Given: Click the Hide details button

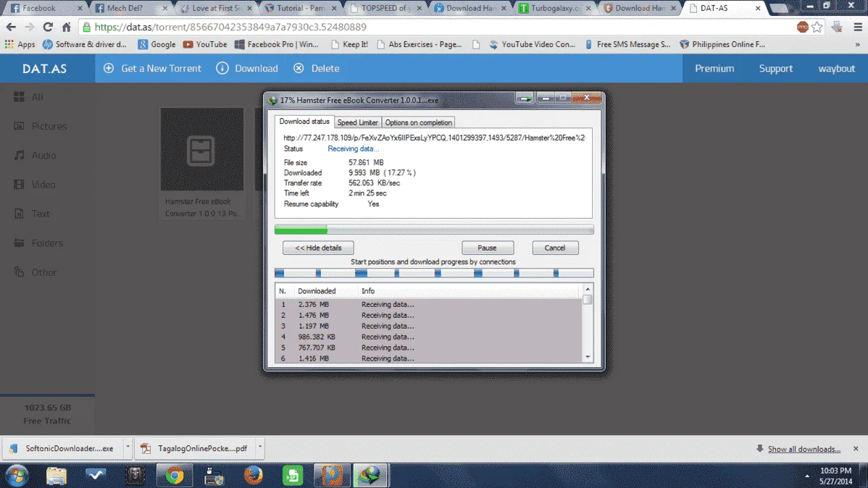Looking at the screenshot, I should [318, 248].
